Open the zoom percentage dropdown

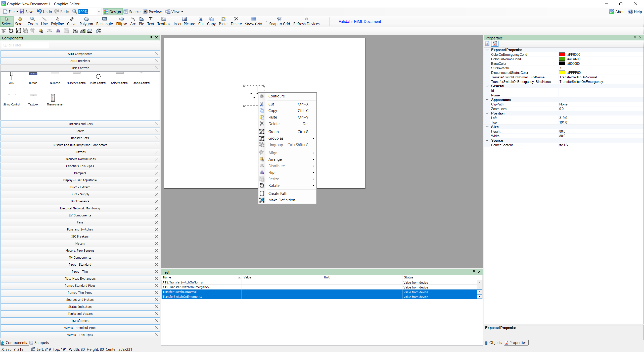pos(99,12)
